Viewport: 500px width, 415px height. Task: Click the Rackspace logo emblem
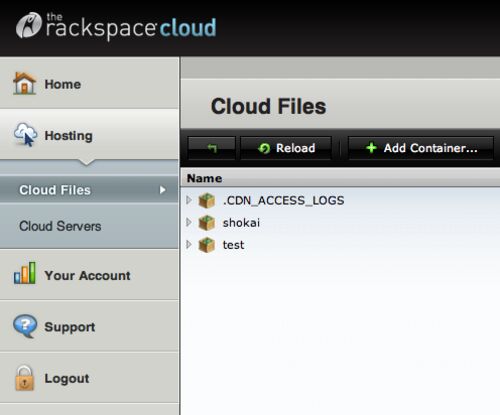click(29, 25)
